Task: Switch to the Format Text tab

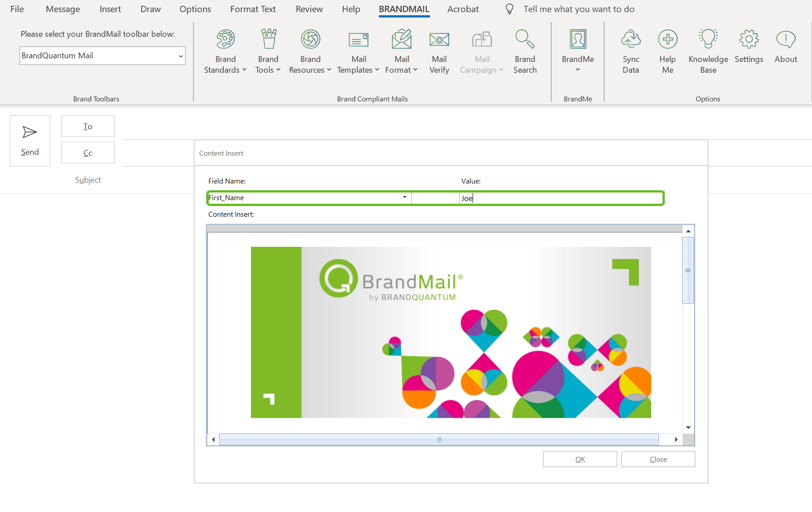Action: coord(253,9)
